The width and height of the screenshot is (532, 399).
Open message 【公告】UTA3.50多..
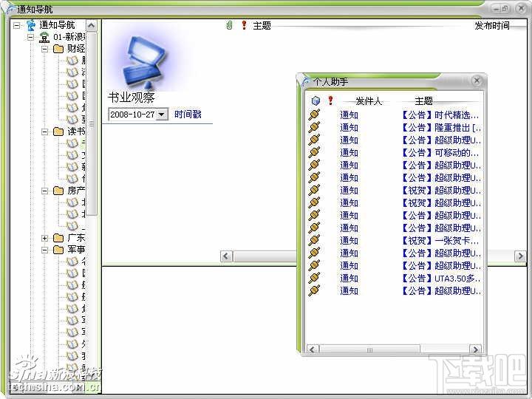click(x=441, y=279)
